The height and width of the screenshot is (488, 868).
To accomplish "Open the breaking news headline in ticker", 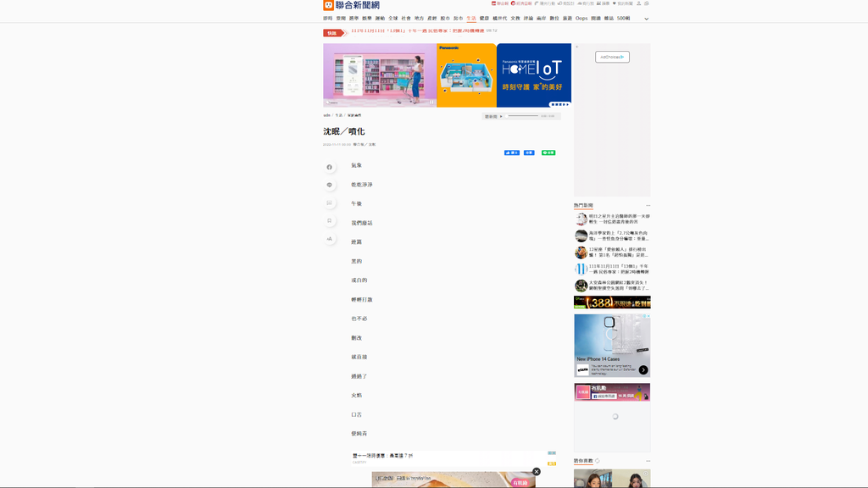I will (x=418, y=30).
